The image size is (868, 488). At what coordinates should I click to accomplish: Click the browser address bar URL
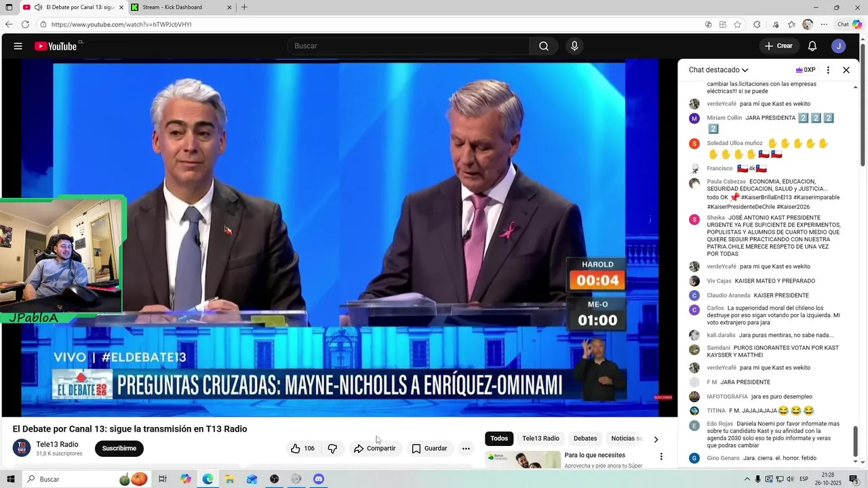point(121,24)
